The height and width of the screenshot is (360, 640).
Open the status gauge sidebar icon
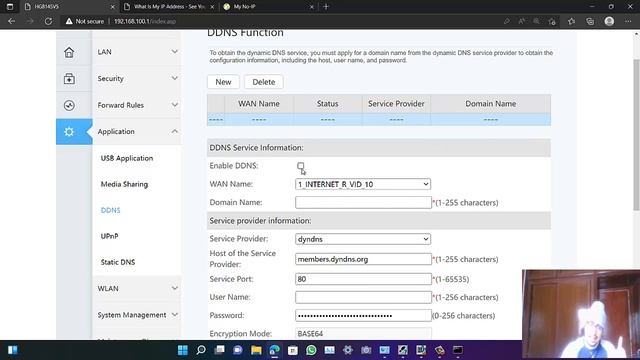(x=69, y=105)
